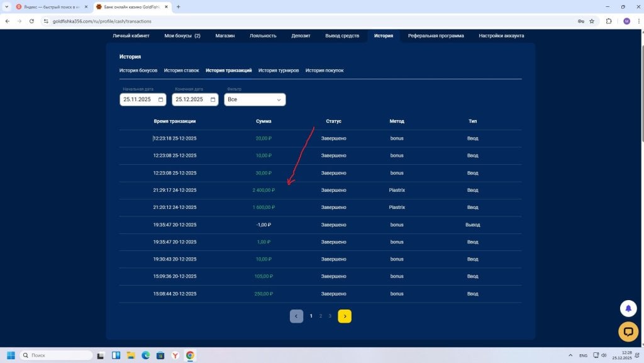
Task: Go to the previous page of transactions
Action: click(x=297, y=316)
